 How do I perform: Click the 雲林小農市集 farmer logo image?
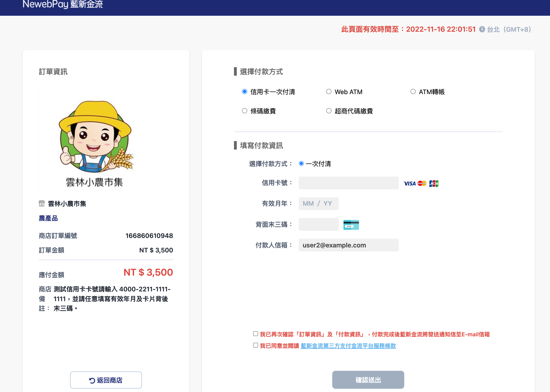point(94,138)
